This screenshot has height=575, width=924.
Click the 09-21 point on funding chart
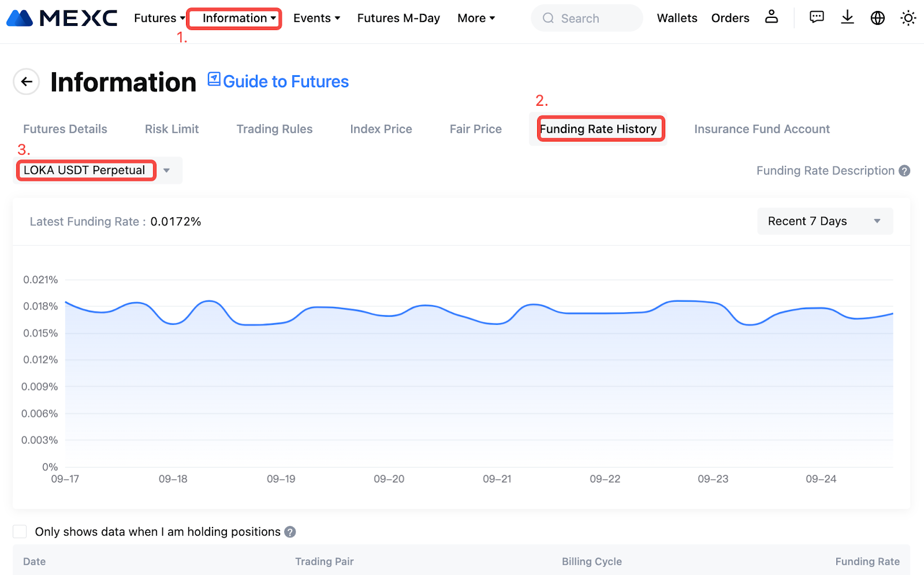click(x=497, y=324)
